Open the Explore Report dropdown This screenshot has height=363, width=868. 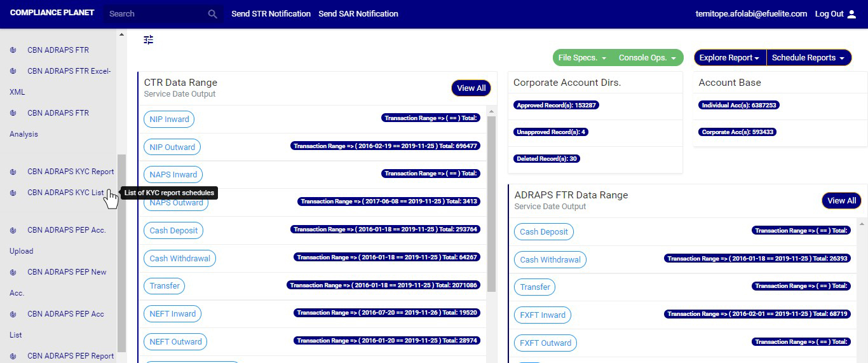coord(729,58)
